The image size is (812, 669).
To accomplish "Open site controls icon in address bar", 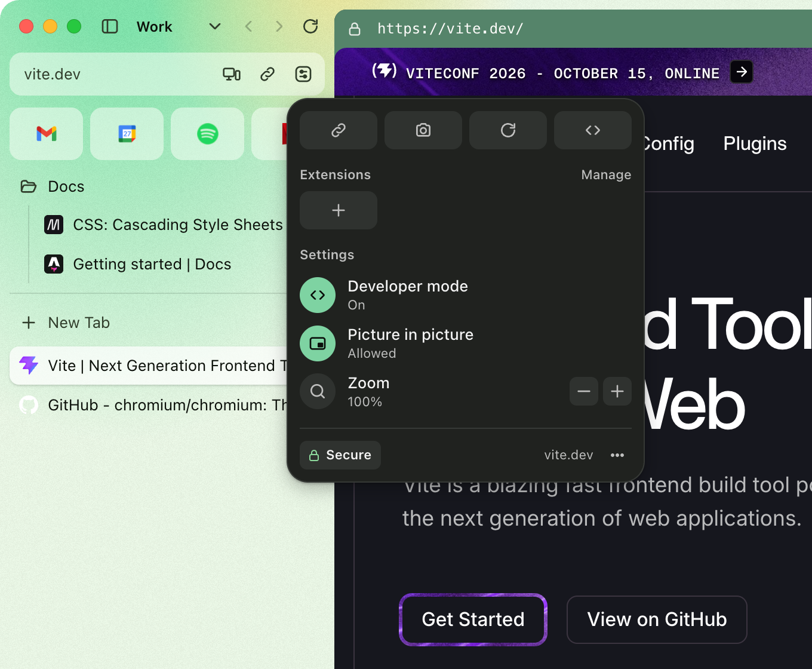I will (303, 74).
